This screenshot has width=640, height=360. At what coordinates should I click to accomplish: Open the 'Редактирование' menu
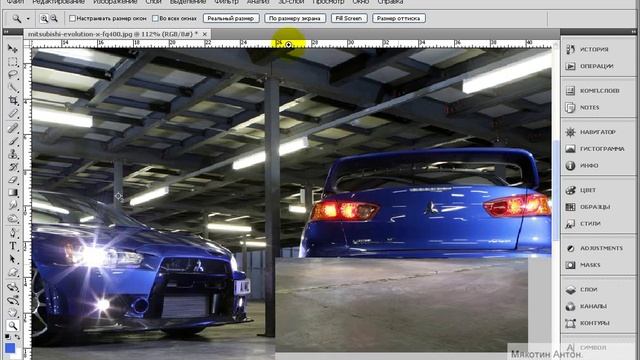(58, 2)
